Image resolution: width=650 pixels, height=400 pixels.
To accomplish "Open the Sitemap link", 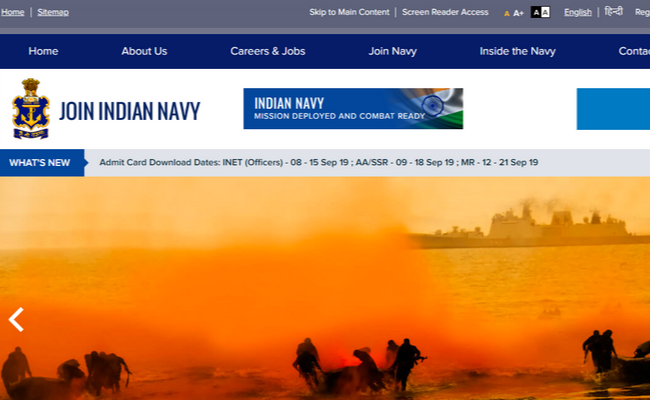I will (53, 12).
